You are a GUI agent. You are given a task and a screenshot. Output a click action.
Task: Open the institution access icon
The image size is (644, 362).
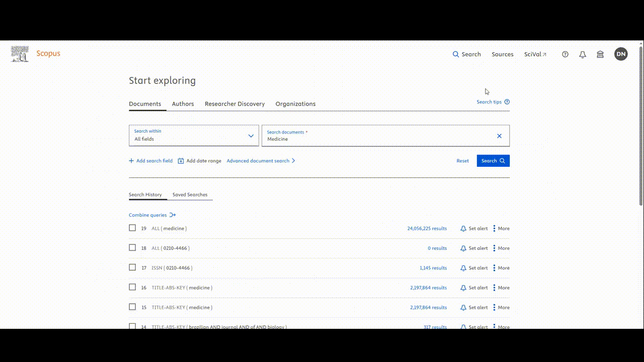click(x=600, y=54)
